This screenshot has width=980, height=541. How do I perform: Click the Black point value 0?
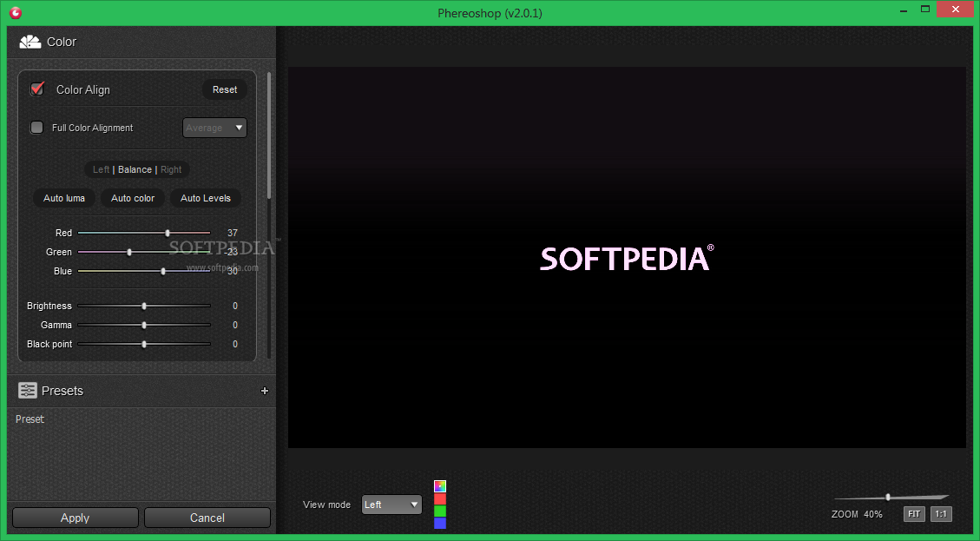(235, 344)
